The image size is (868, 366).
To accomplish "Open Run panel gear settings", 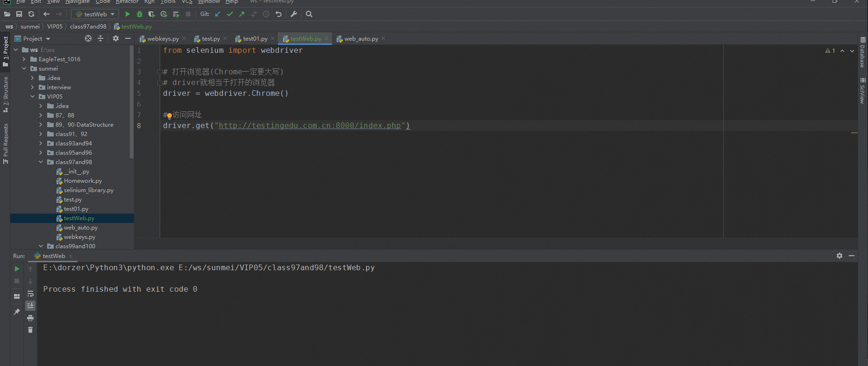I will click(x=840, y=256).
